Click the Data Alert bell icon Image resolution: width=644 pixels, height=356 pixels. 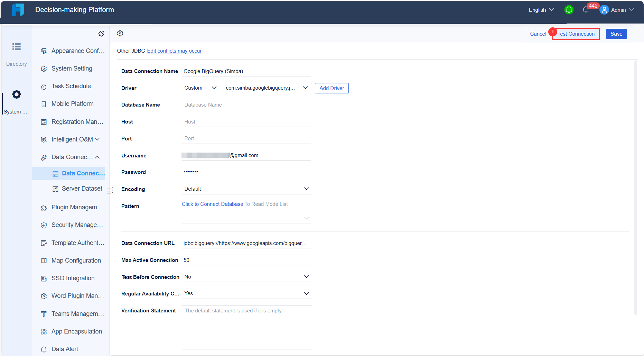(x=44, y=349)
